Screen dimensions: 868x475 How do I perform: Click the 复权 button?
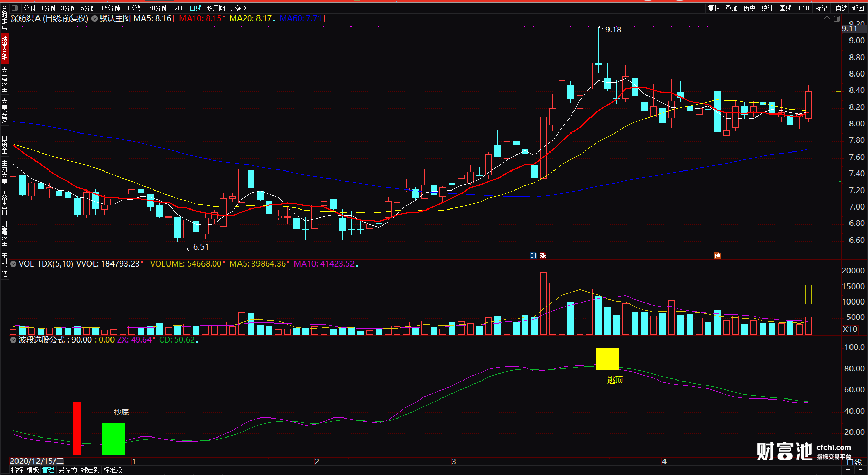714,8
